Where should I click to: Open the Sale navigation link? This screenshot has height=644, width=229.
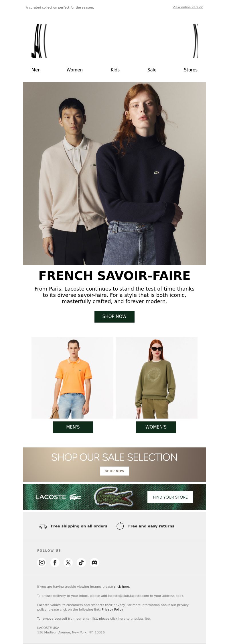coord(152,70)
